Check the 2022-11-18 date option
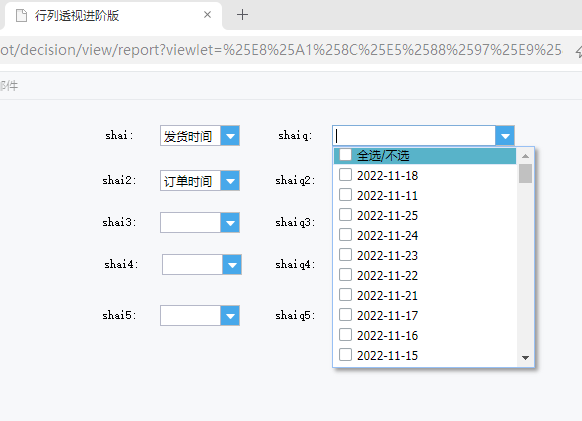Image resolution: width=582 pixels, height=421 pixels. [345, 174]
